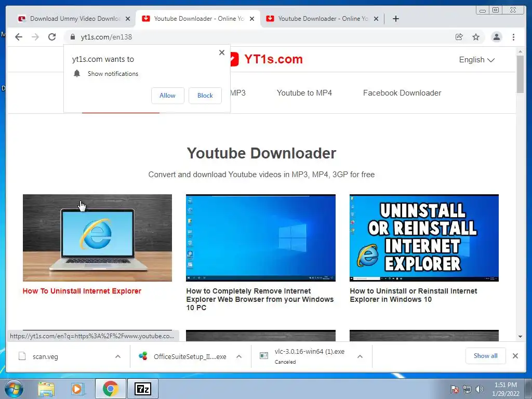Expand the English language dropdown
Screen dimensions: 532x399
pos(476,60)
